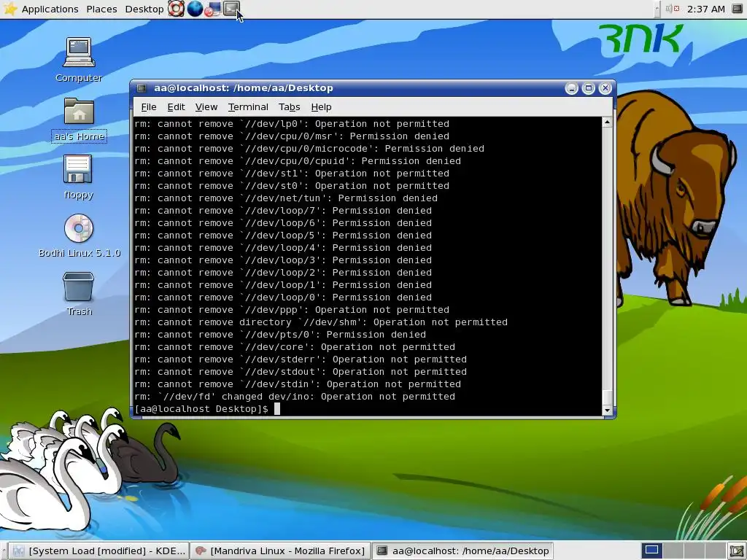Open the Desktop menu in top panel

[x=144, y=9]
